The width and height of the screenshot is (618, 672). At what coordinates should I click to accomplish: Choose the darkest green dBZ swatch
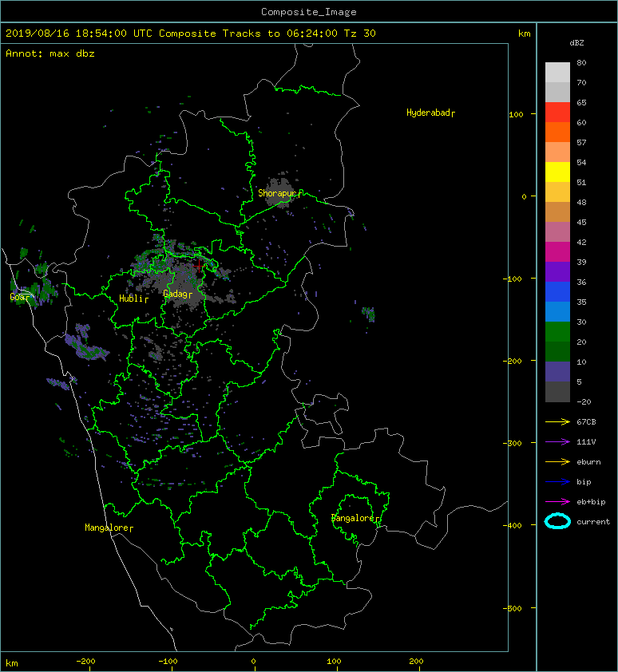557,351
